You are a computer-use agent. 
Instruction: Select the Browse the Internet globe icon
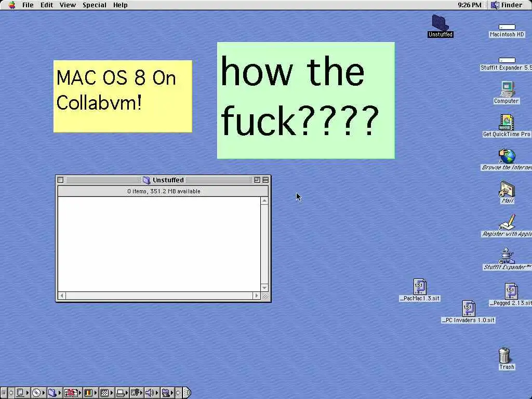tap(507, 156)
